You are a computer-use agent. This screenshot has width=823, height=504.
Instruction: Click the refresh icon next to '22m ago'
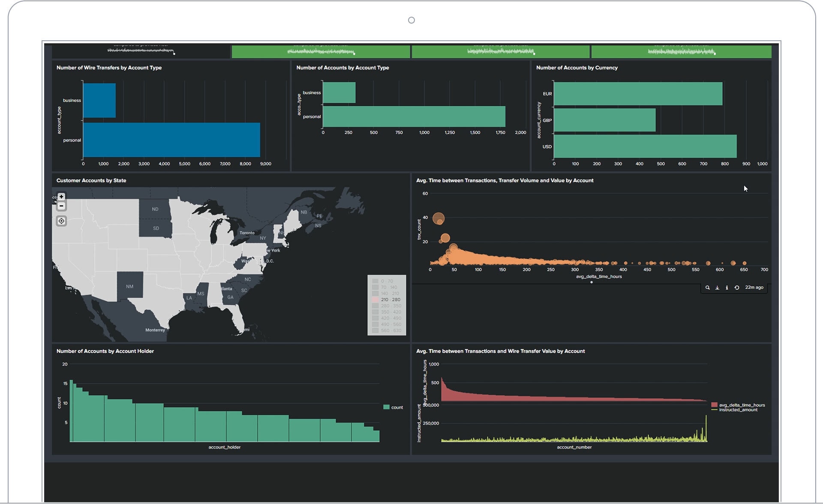[x=737, y=288]
